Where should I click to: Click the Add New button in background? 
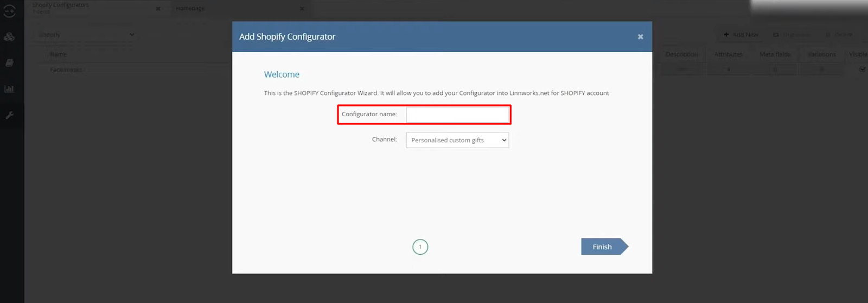click(x=741, y=35)
